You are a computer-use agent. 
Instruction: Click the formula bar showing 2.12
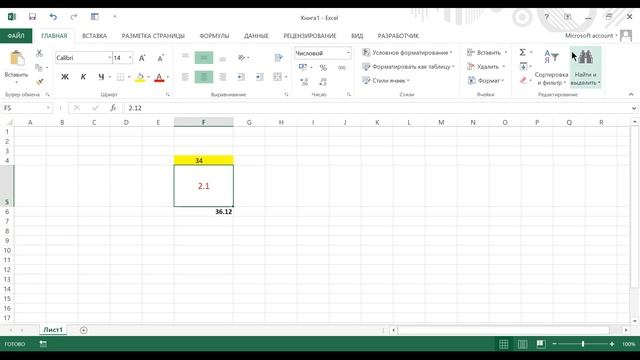coord(376,108)
